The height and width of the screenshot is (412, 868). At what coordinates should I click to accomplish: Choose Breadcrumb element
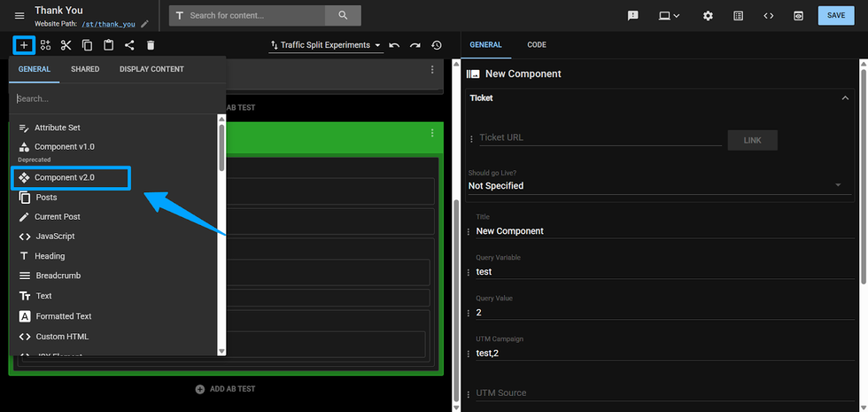click(x=113, y=276)
